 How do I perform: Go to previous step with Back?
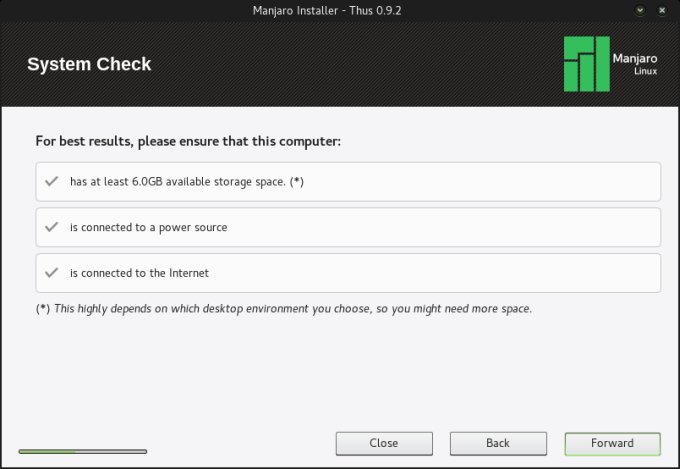pyautogui.click(x=498, y=443)
